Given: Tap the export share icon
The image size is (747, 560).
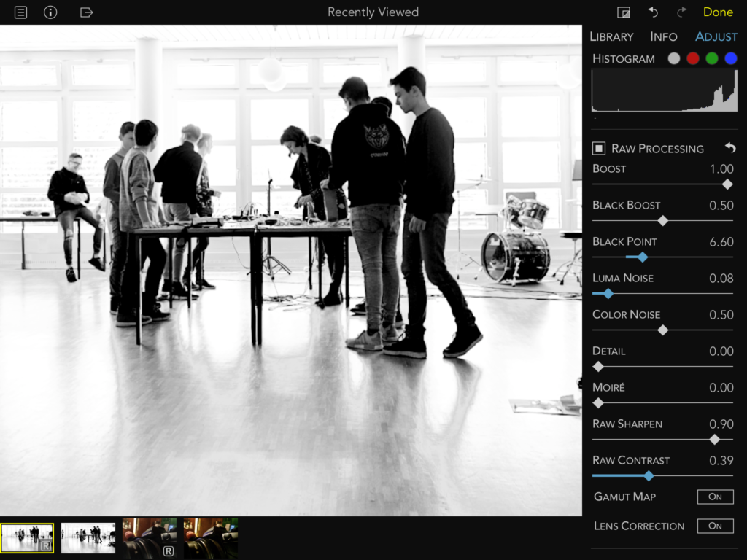Looking at the screenshot, I should click(x=86, y=12).
